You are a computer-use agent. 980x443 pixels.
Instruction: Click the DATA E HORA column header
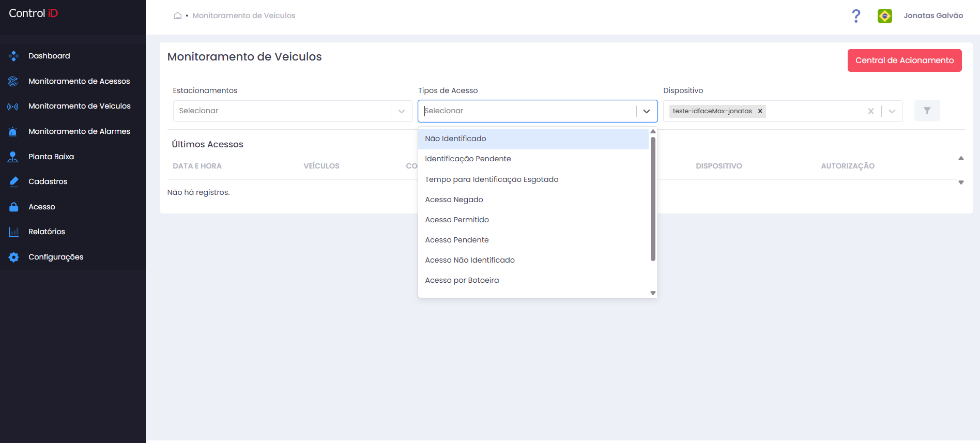coord(197,166)
